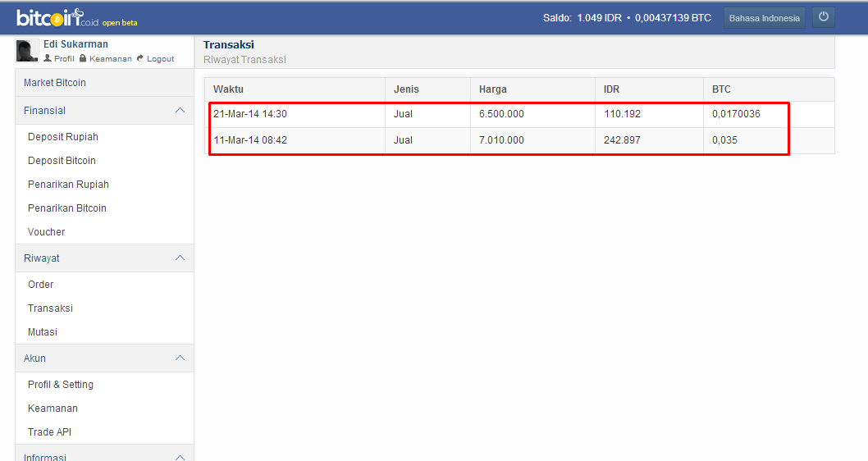Click the Logout link in the header
This screenshot has height=461, width=868.
click(156, 59)
